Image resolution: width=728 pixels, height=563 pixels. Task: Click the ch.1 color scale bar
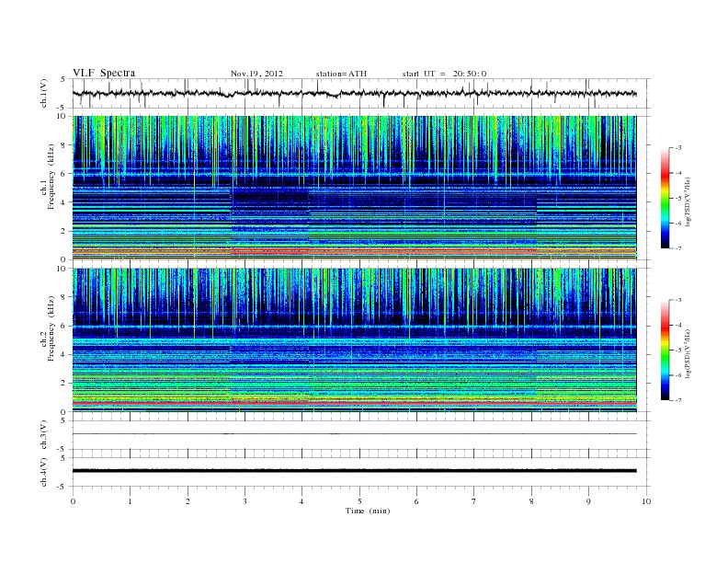pos(665,198)
